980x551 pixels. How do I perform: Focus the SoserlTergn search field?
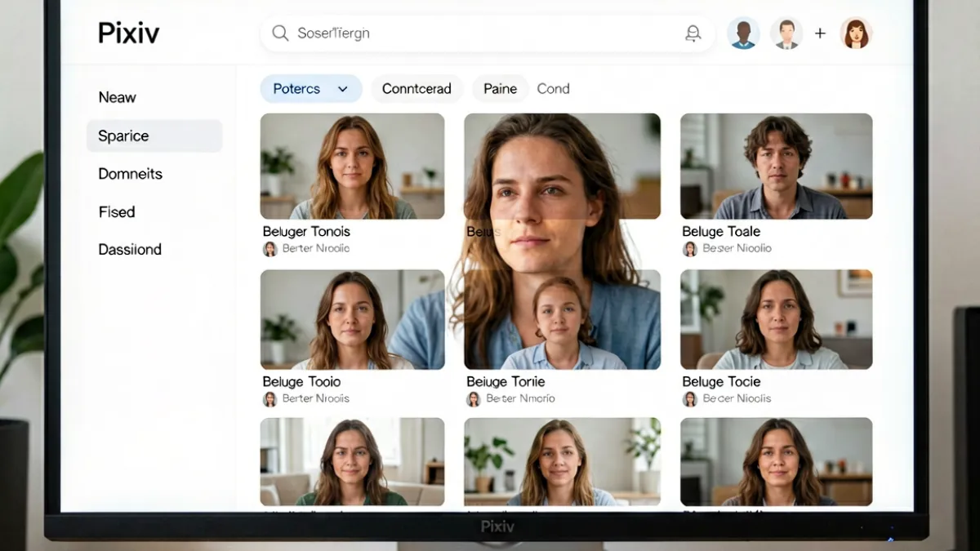[x=488, y=33]
